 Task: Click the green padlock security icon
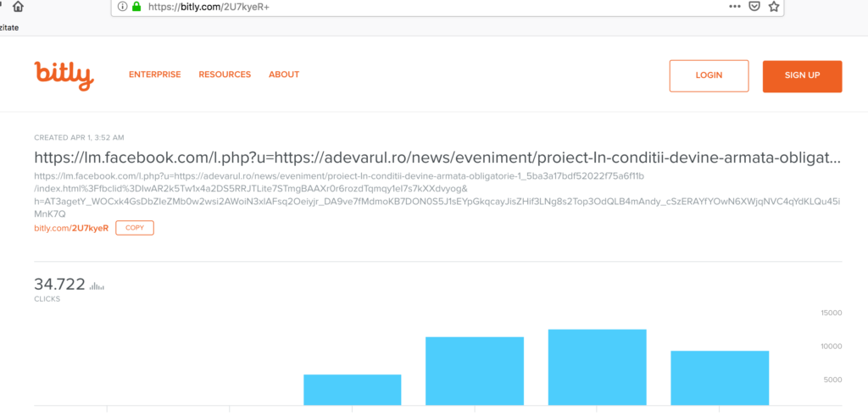point(136,7)
